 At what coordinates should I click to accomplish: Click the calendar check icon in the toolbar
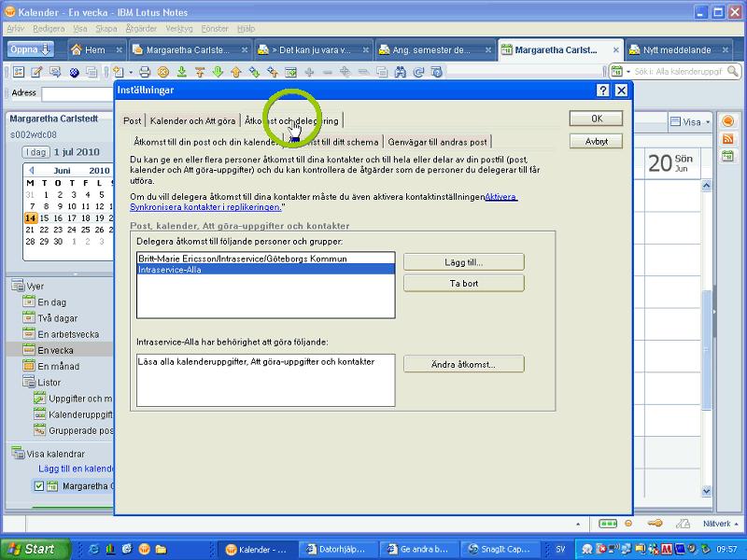coord(290,72)
